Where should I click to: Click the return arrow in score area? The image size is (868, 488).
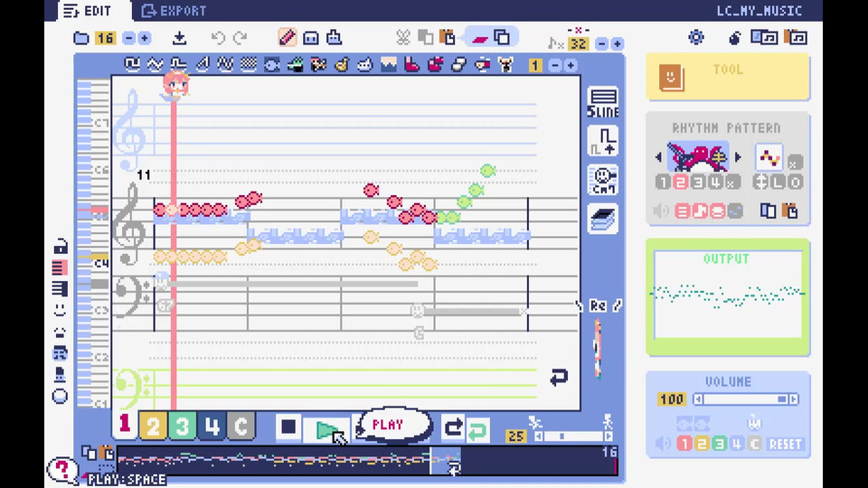coord(559,378)
